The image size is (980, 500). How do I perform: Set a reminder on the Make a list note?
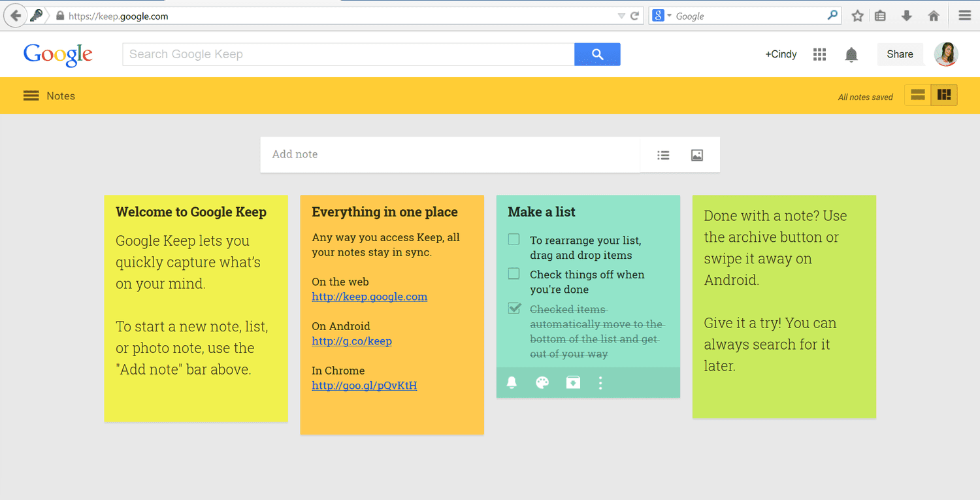click(512, 382)
